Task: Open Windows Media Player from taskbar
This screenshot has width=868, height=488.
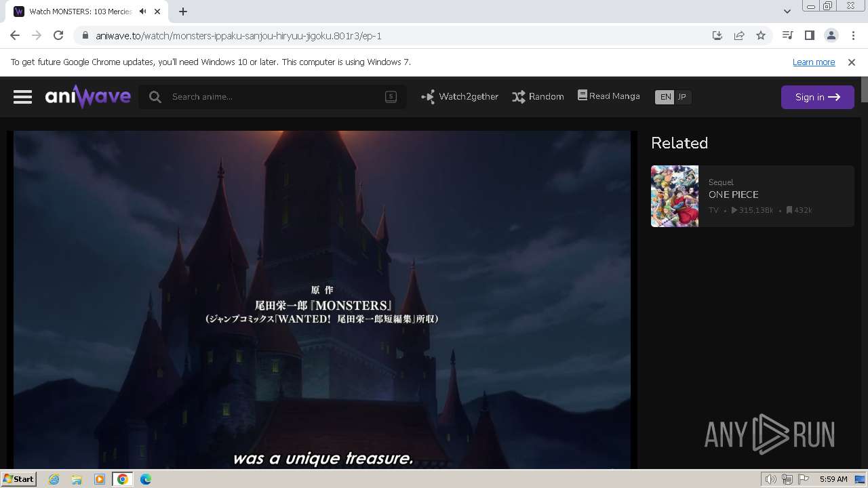Action: coord(100,479)
